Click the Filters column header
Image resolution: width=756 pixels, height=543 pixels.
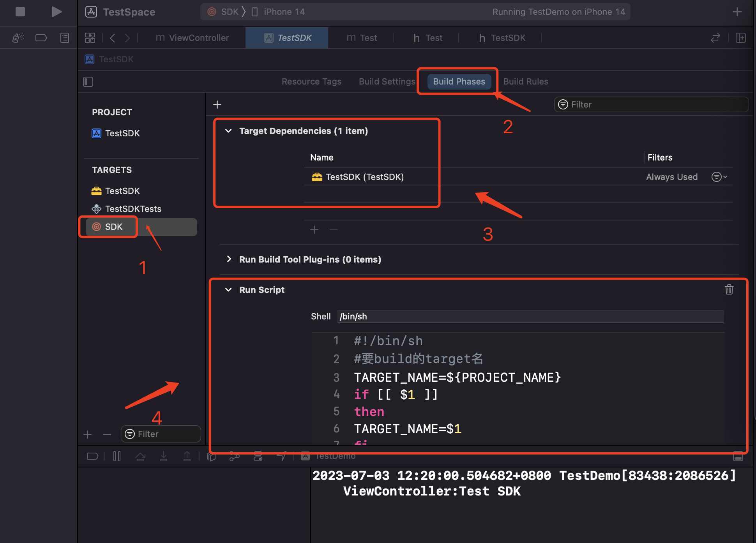(x=660, y=157)
